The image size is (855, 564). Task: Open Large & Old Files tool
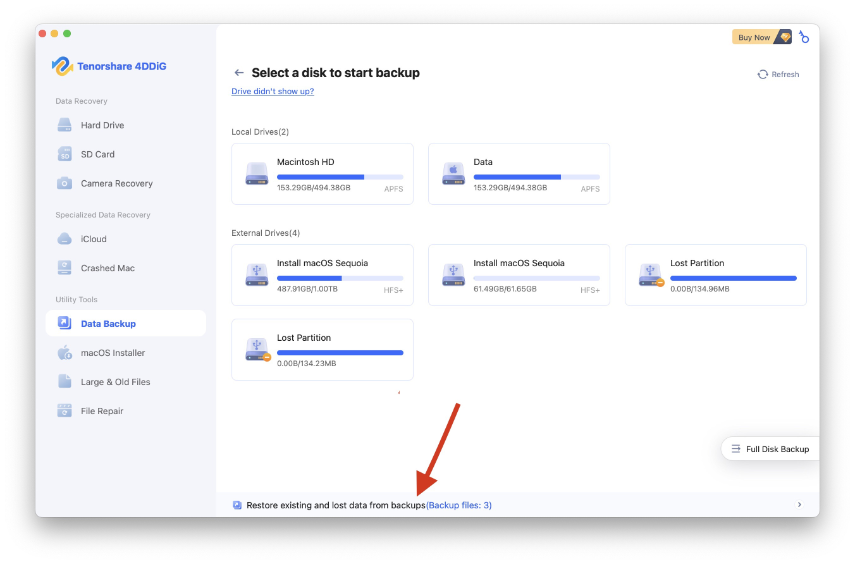click(x=126, y=382)
